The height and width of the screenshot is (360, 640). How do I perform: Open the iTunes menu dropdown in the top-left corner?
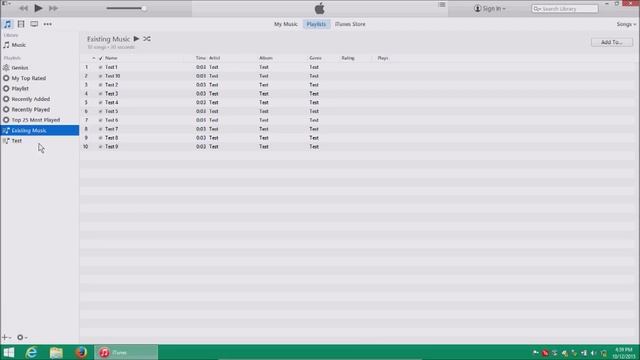pyautogui.click(x=6, y=3)
